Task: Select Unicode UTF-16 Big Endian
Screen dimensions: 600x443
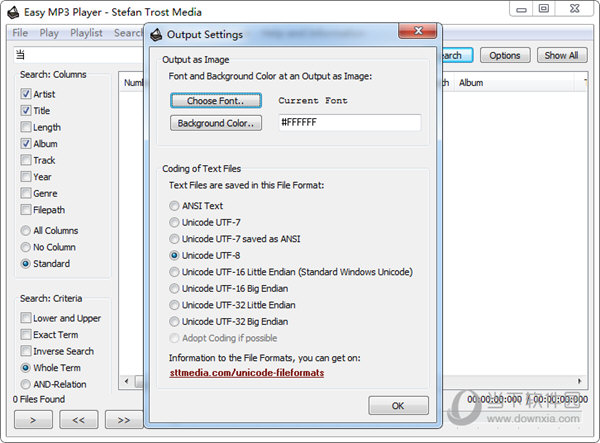Action: pos(228,288)
